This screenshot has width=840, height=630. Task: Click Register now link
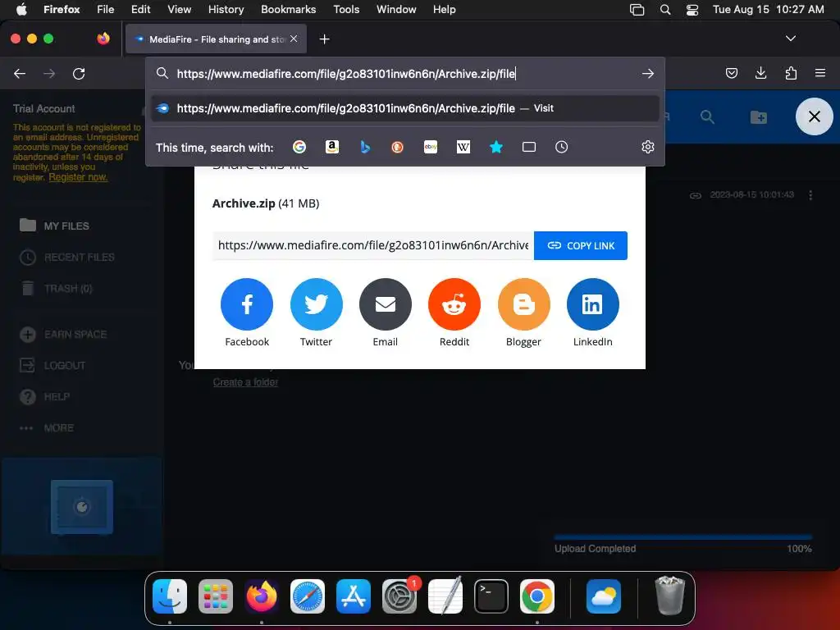[x=78, y=177]
